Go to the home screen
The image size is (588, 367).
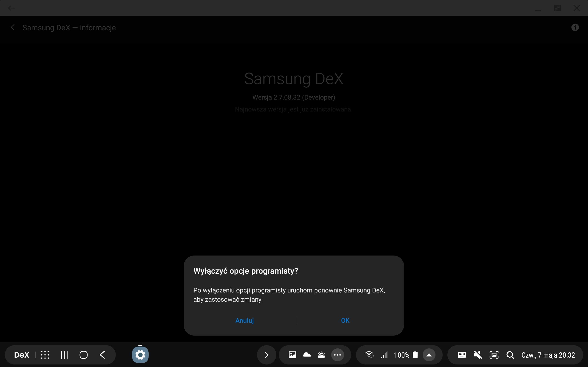point(84,355)
